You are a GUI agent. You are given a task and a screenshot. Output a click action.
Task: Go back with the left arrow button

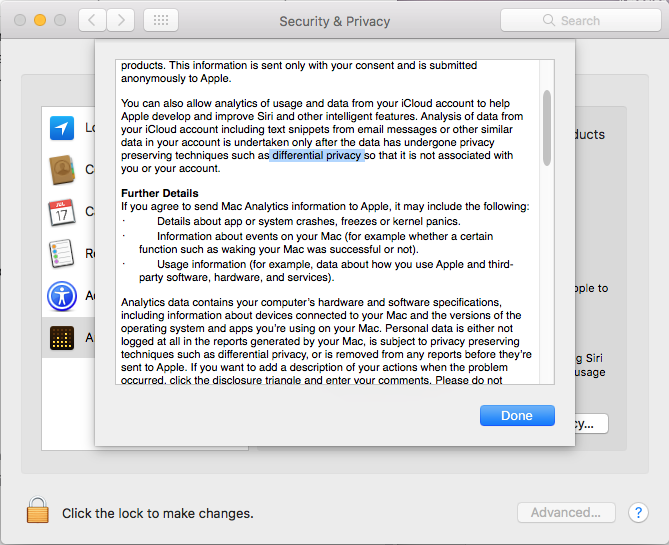pyautogui.click(x=92, y=20)
